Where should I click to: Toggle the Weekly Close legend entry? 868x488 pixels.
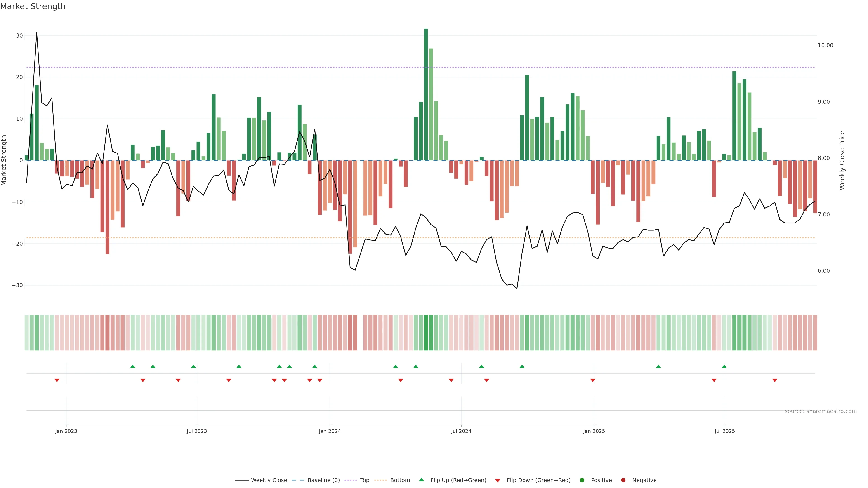click(x=261, y=480)
